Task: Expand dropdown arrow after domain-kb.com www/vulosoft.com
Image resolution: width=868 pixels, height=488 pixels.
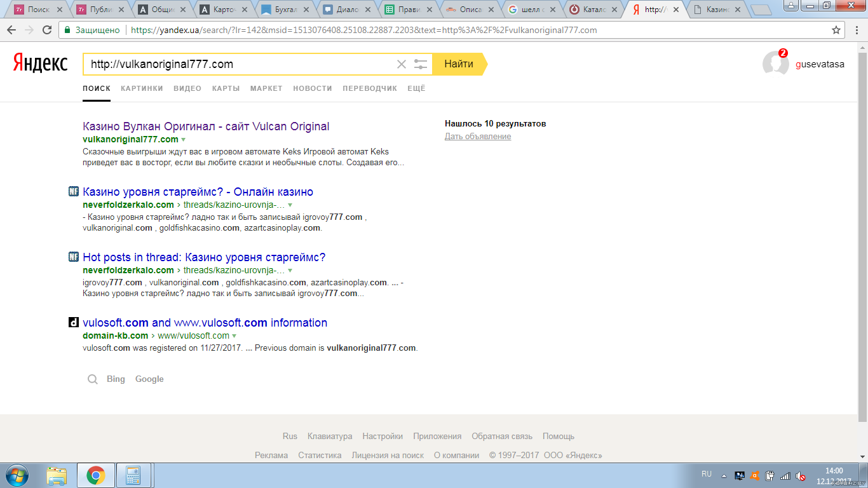Action: [x=234, y=336]
